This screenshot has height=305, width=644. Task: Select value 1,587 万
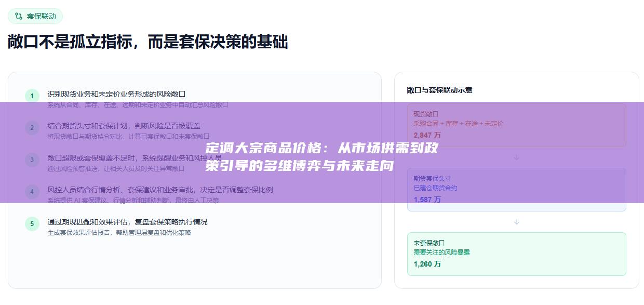pos(427,200)
